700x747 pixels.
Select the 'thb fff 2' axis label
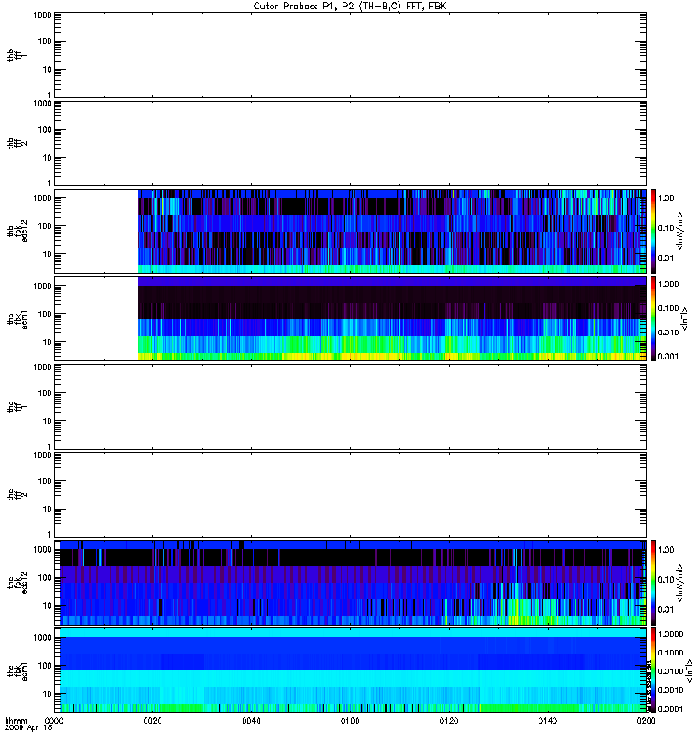tap(17, 143)
